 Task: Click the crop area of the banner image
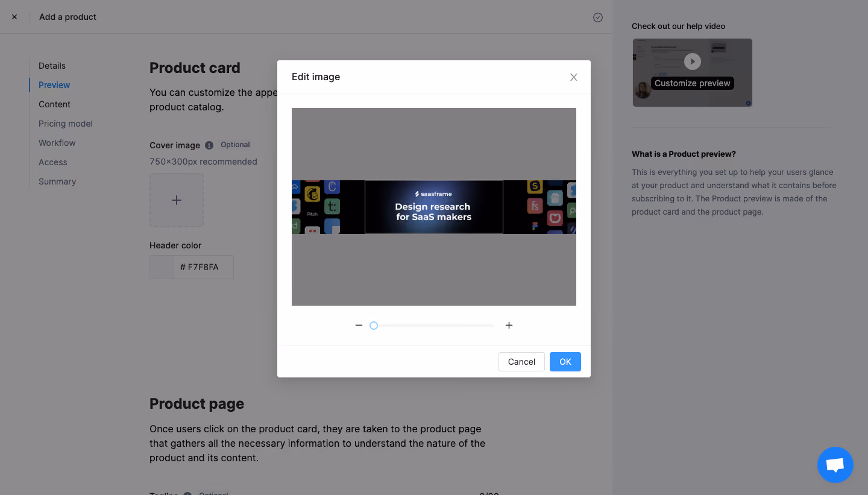pyautogui.click(x=434, y=207)
